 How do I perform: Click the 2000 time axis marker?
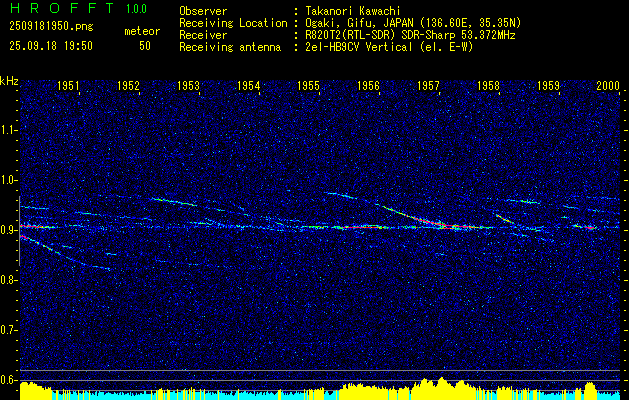point(609,85)
